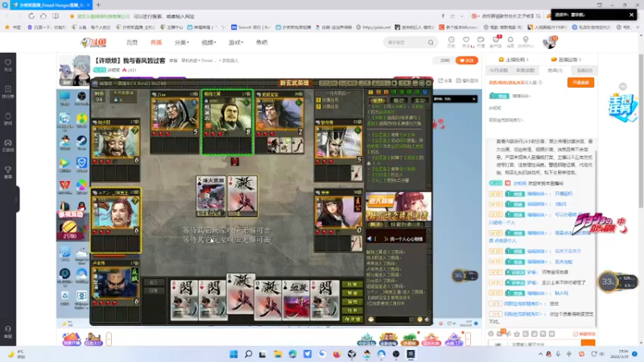Toggle the gold coin icon beside game speaker
Image resolution: width=644 pixels, height=362 pixels.
pyautogui.click(x=419, y=319)
